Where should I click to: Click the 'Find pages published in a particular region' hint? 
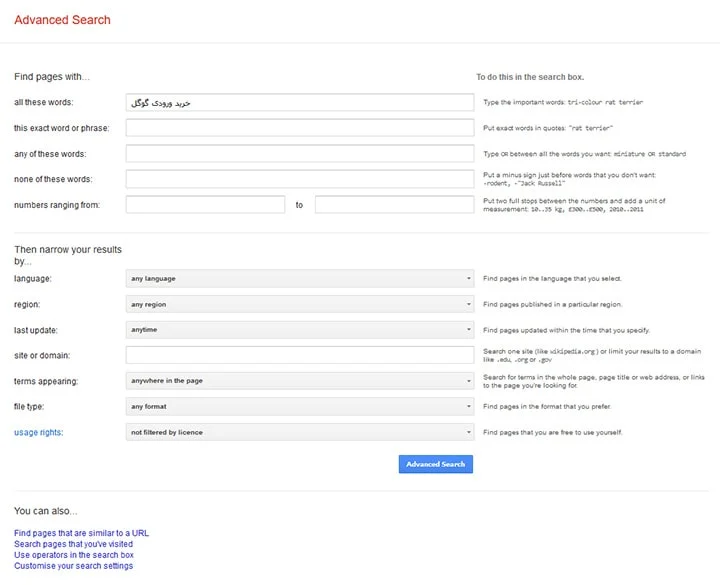coord(552,304)
